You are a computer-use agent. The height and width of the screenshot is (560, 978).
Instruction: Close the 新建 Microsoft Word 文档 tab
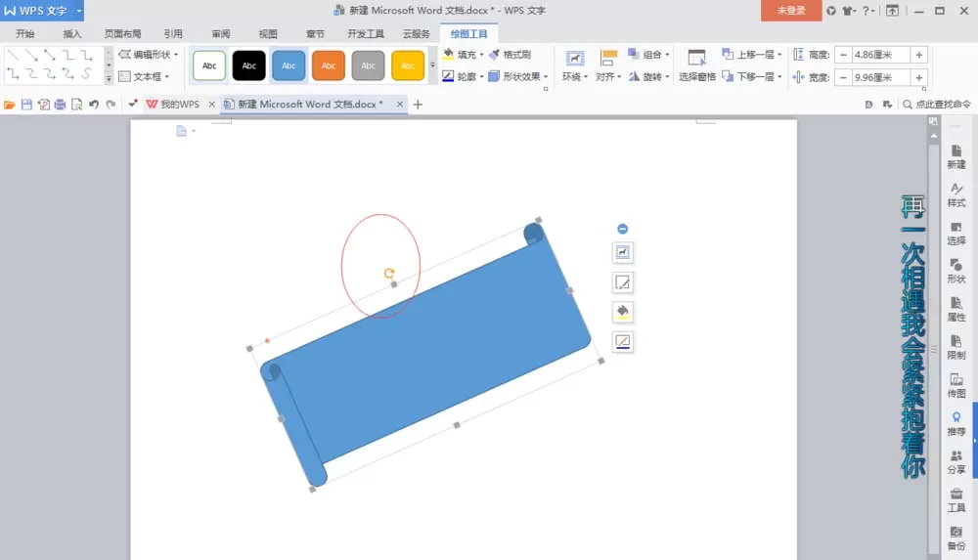400,105
